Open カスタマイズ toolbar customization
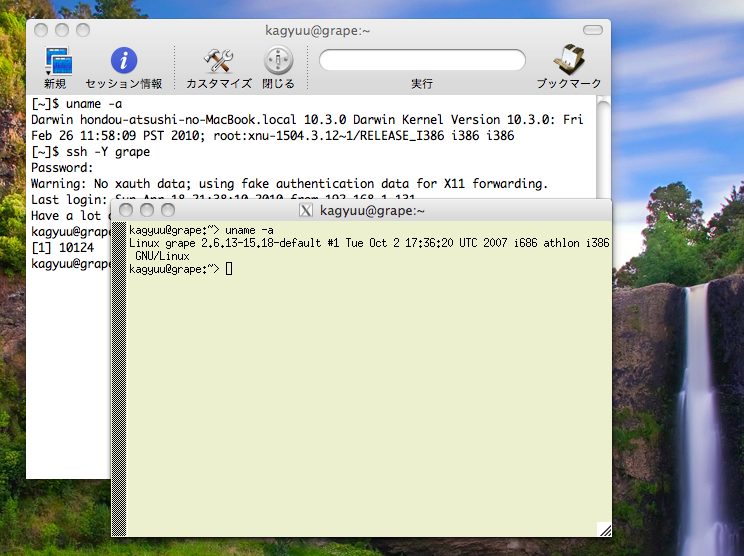 tap(218, 61)
